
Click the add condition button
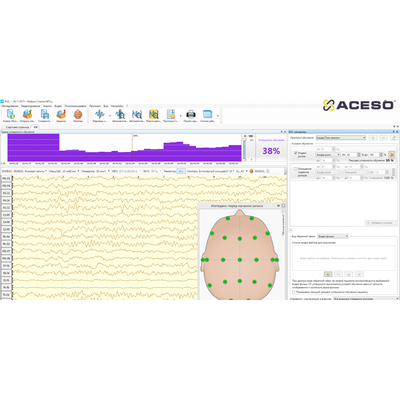(381, 223)
